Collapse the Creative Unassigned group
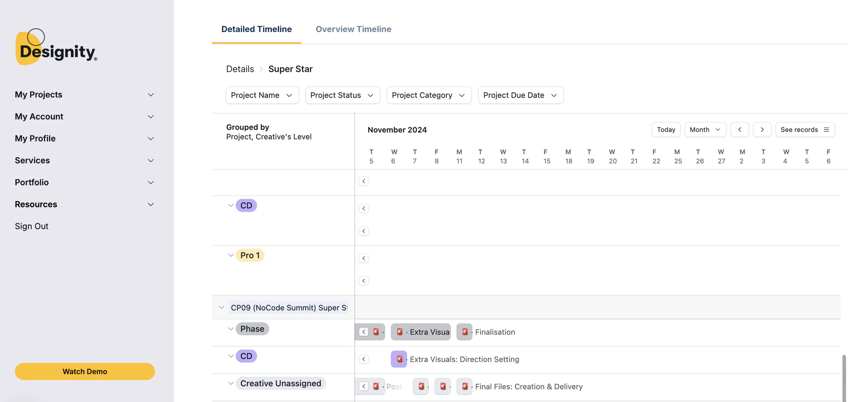868x402 pixels. point(231,383)
